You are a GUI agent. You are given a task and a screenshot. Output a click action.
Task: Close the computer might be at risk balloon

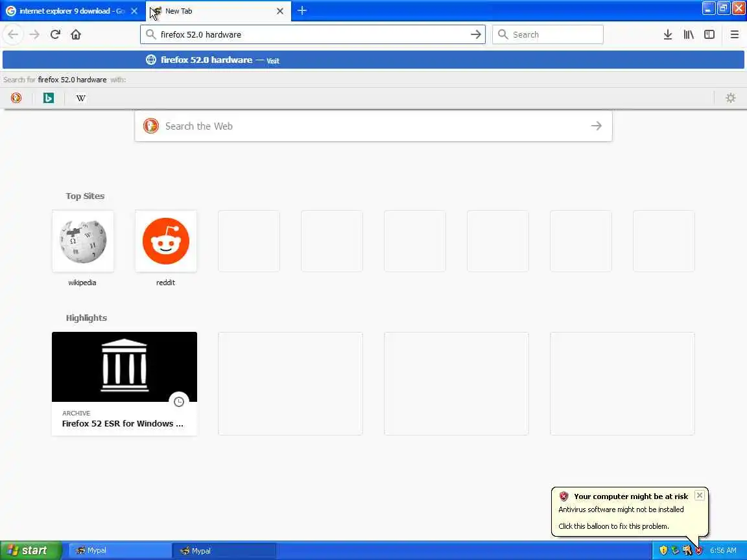[700, 495]
